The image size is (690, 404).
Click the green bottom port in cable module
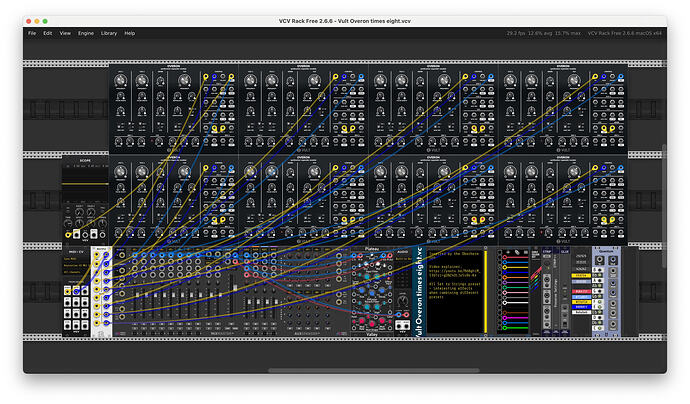coord(505,328)
